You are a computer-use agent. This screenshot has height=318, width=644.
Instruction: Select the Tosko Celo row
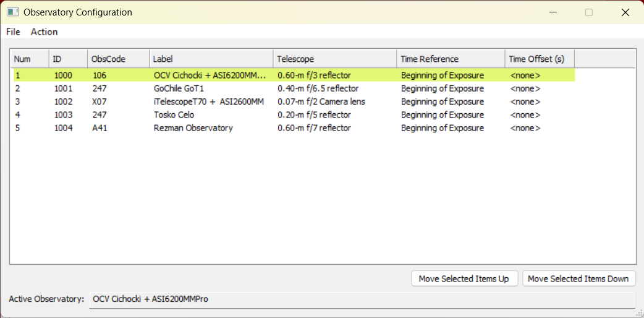tap(293, 115)
